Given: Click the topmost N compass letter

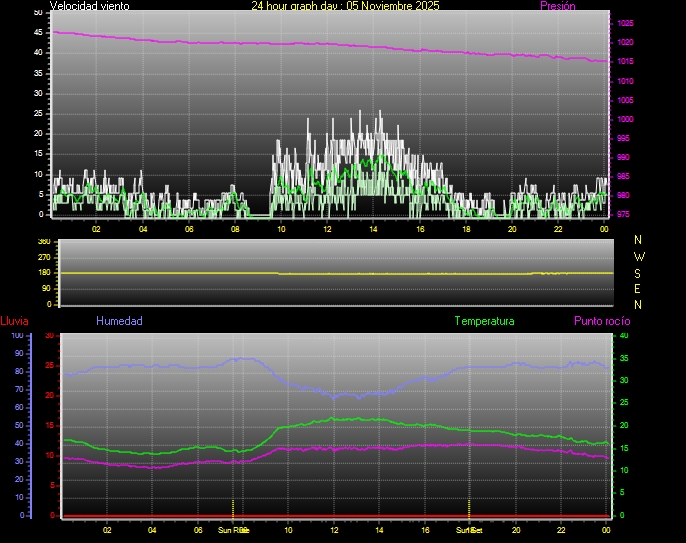Looking at the screenshot, I should click(x=640, y=240).
